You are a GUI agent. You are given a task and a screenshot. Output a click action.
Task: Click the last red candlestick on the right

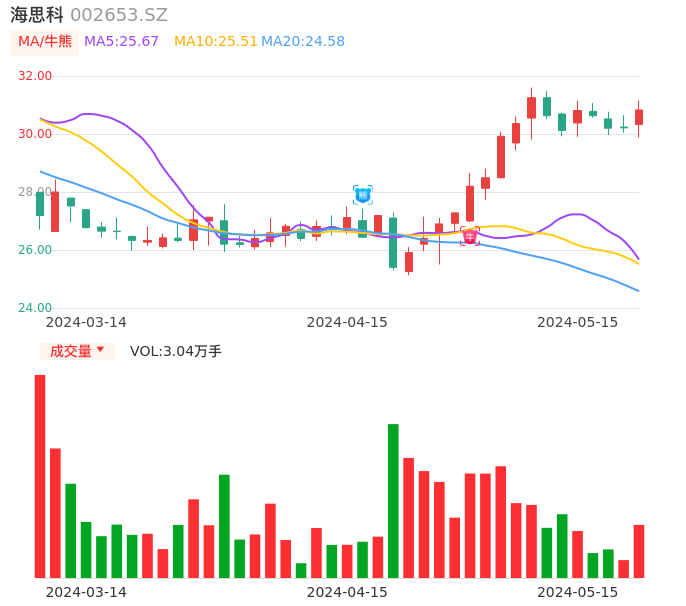click(638, 117)
